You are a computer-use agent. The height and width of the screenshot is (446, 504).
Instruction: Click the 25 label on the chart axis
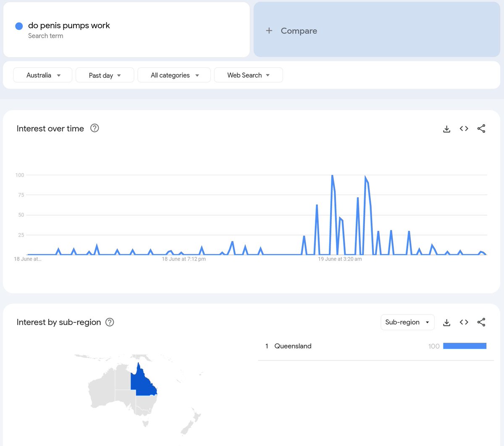click(21, 235)
